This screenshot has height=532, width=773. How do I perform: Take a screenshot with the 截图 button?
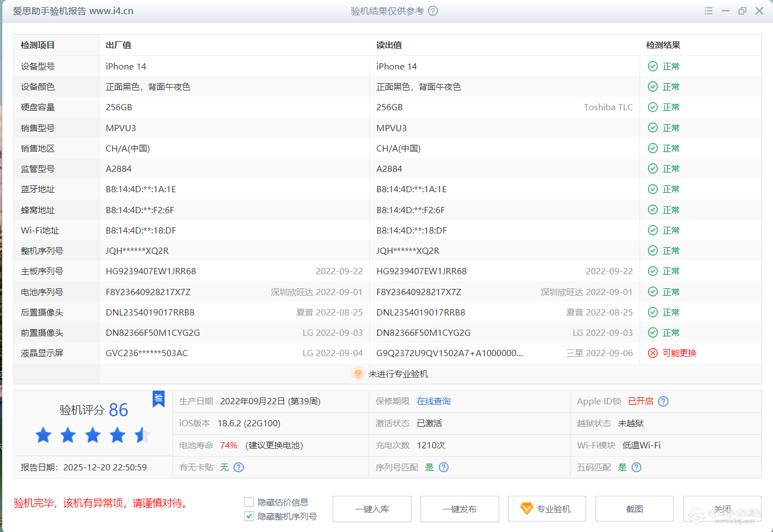pos(634,509)
